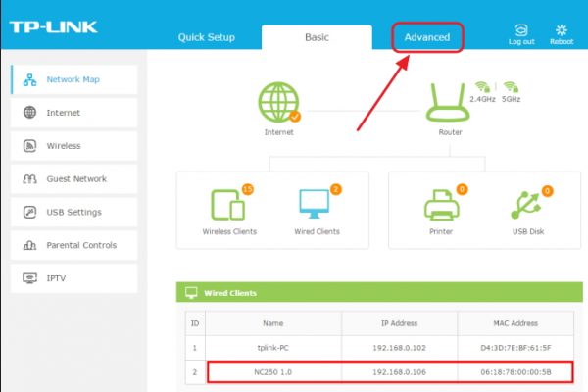The height and width of the screenshot is (392, 588).
Task: Switch to the Advanced tab
Action: pos(427,37)
